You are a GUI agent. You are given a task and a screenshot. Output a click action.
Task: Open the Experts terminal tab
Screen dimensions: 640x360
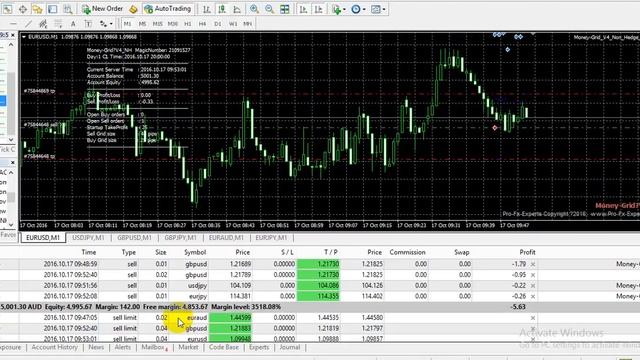259,347
